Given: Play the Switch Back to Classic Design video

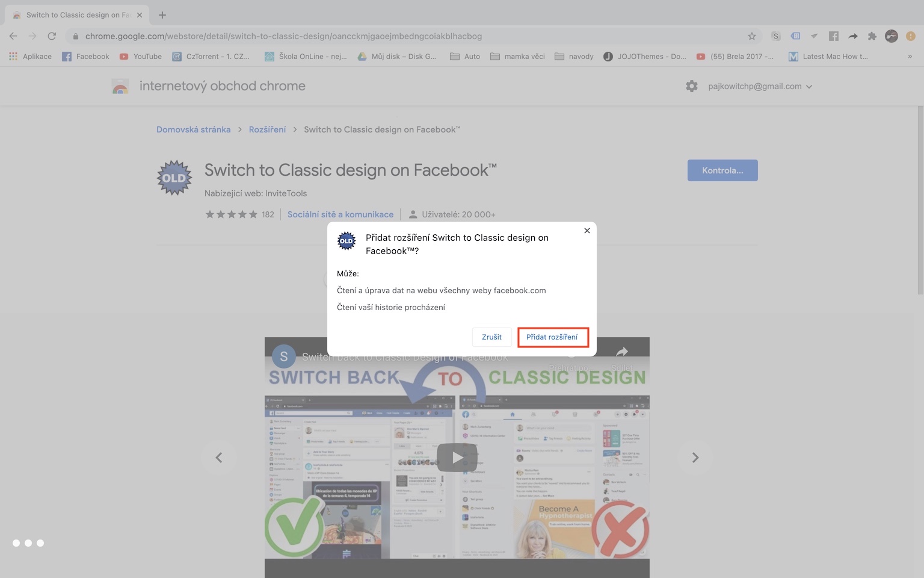Looking at the screenshot, I should click(457, 458).
